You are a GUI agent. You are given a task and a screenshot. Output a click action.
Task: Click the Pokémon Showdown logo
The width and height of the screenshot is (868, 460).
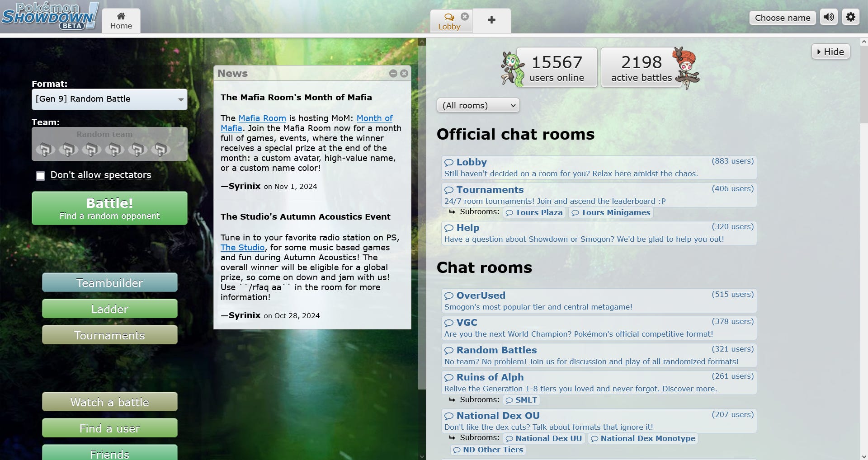click(x=49, y=16)
